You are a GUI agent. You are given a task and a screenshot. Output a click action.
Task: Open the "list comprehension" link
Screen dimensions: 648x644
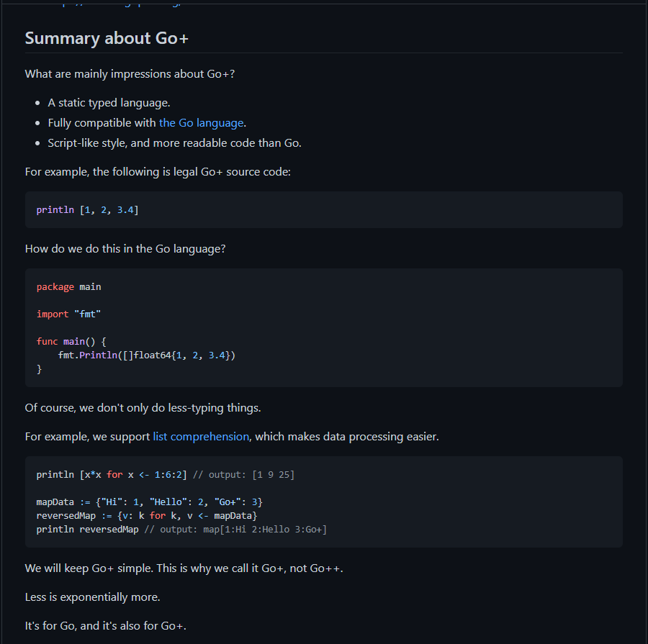[201, 437]
